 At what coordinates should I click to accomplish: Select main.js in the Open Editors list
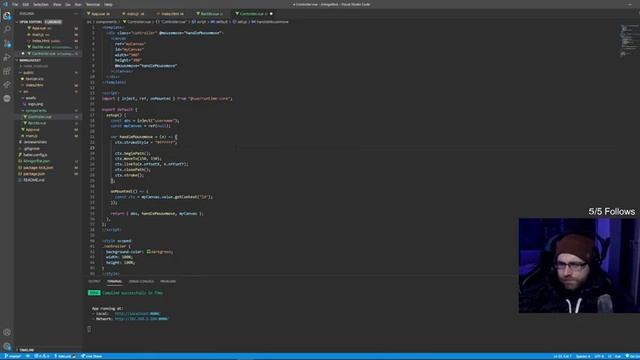click(x=48, y=35)
